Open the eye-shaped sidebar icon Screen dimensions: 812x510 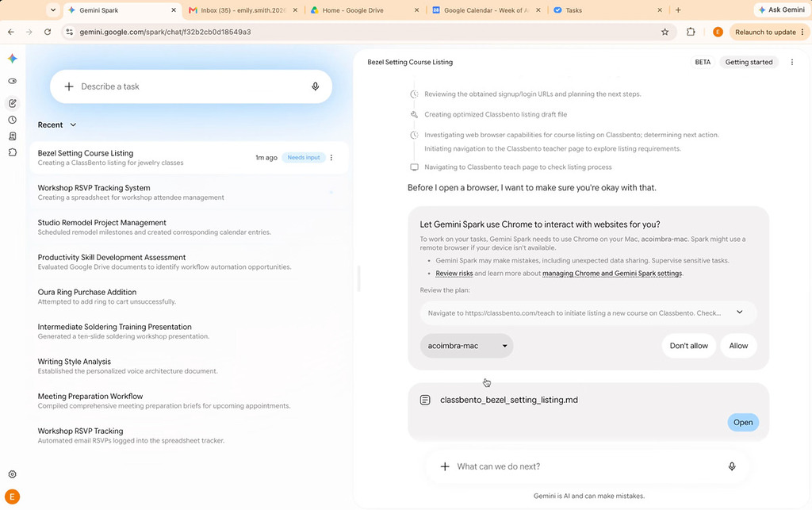[x=13, y=81]
